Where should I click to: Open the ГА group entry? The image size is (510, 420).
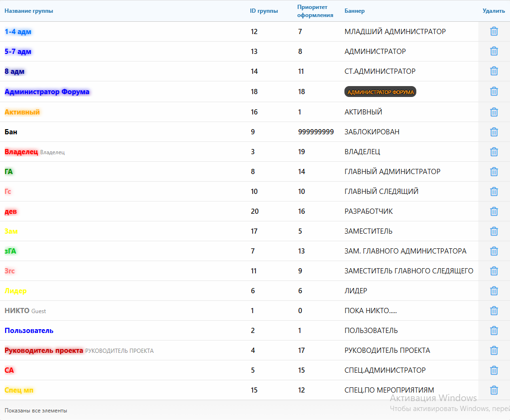[x=9, y=172]
